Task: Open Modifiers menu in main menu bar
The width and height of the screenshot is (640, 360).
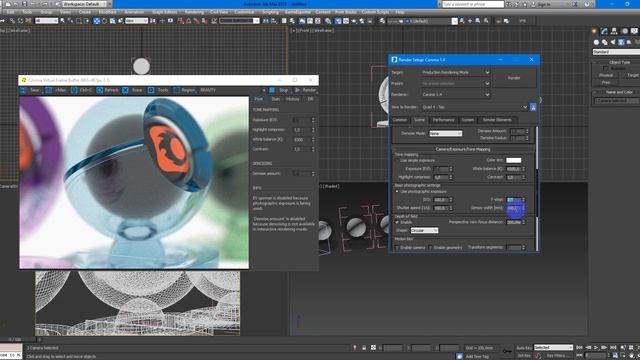Action: (x=108, y=12)
